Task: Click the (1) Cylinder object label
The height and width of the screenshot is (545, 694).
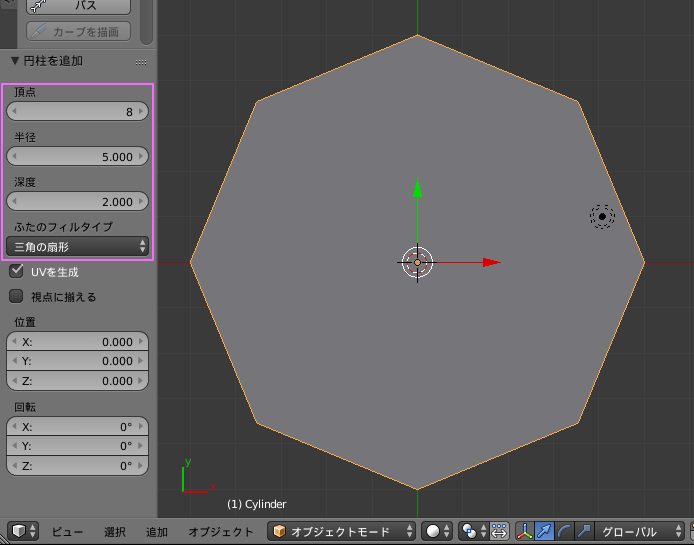Action: (257, 504)
